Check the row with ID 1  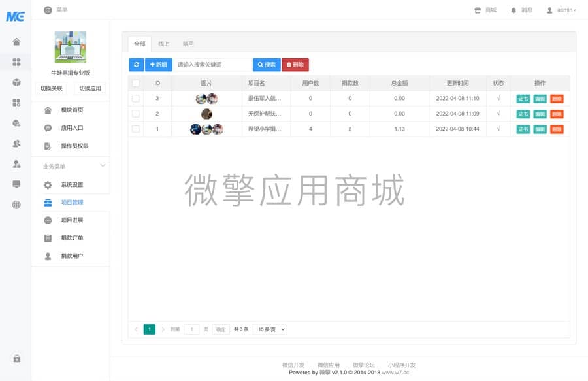[136, 129]
